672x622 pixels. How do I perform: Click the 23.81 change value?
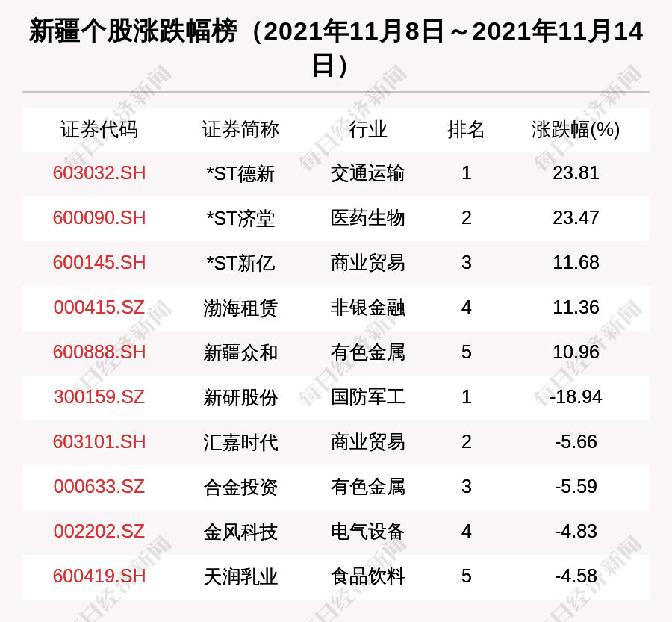576,173
